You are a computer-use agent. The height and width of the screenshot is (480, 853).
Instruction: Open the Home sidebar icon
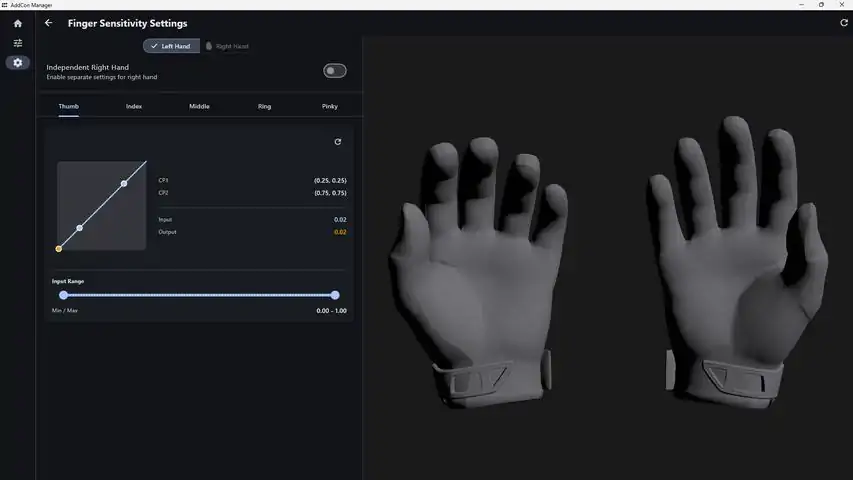click(x=17, y=23)
